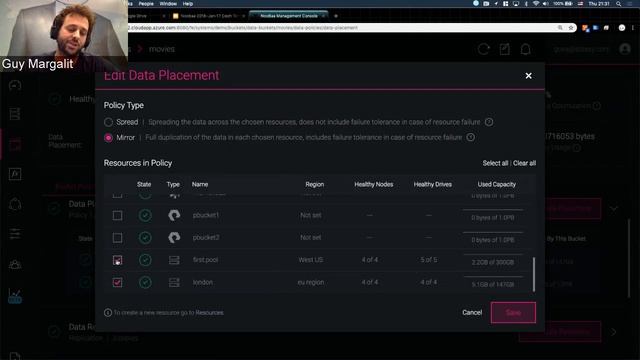Select the Mirror policy type radio
This screenshot has height=360, width=640.
108,138
